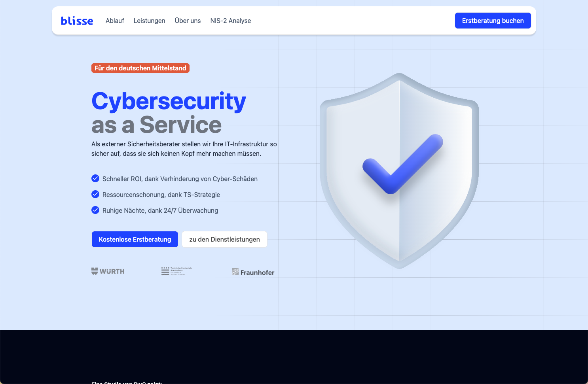Click the Kostenlose Erstberatung button
This screenshot has height=384, width=588.
pyautogui.click(x=135, y=239)
